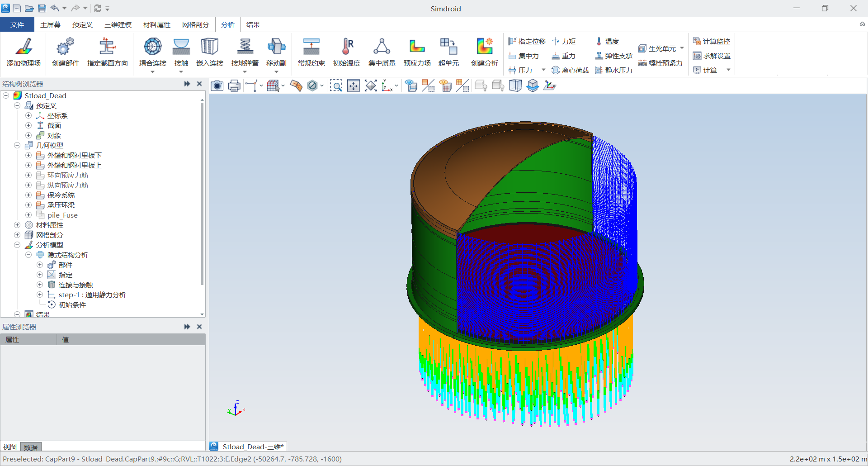The height and width of the screenshot is (466, 868).
Task: Click 螺栓预紧力 bolt preload tool
Action: point(660,63)
